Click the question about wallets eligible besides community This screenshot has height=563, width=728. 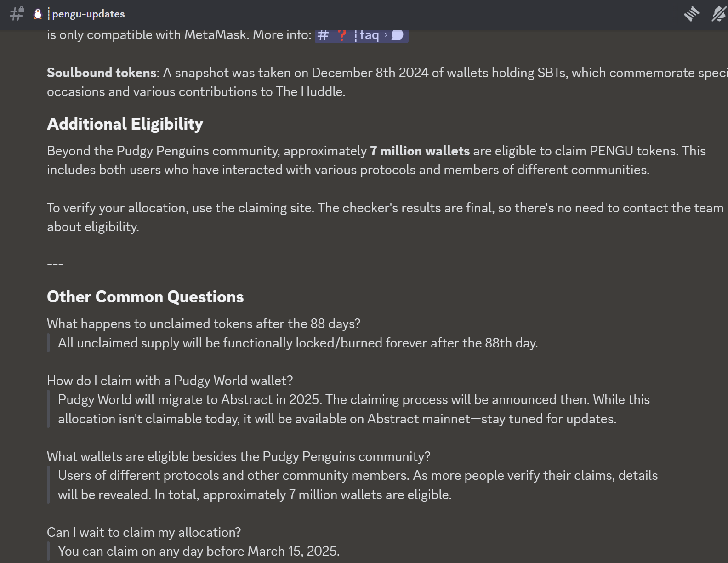tap(239, 456)
